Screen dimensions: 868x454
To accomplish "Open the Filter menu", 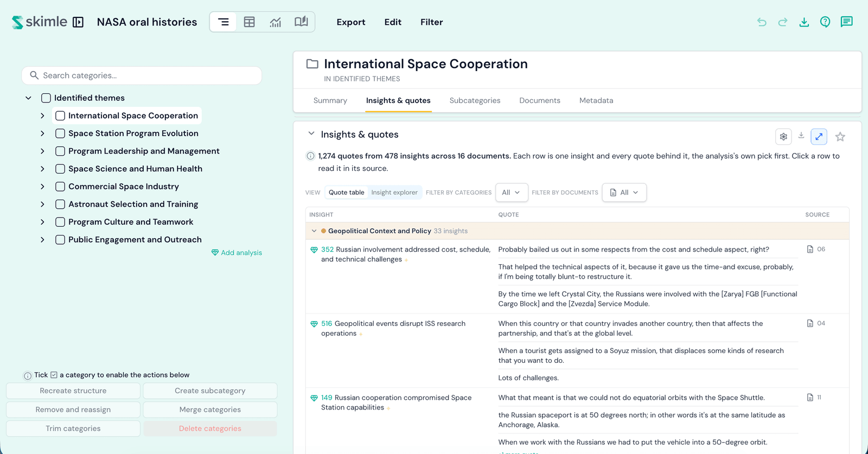I will [x=432, y=22].
